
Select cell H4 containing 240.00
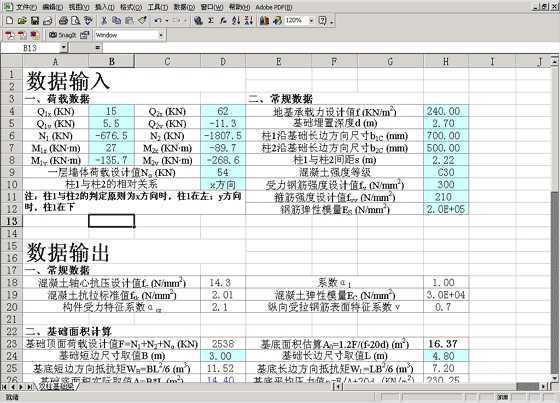click(x=446, y=111)
